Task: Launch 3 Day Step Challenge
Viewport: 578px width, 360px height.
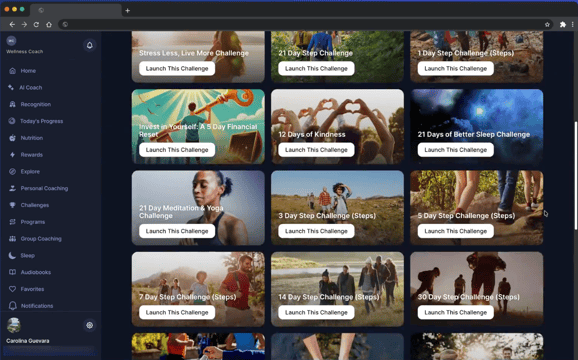Action: pos(316,231)
